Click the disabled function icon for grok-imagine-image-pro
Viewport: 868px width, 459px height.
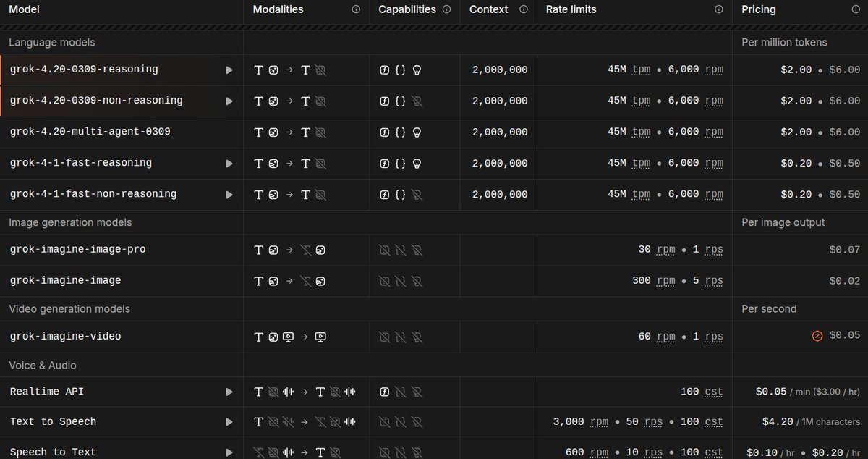click(x=385, y=250)
